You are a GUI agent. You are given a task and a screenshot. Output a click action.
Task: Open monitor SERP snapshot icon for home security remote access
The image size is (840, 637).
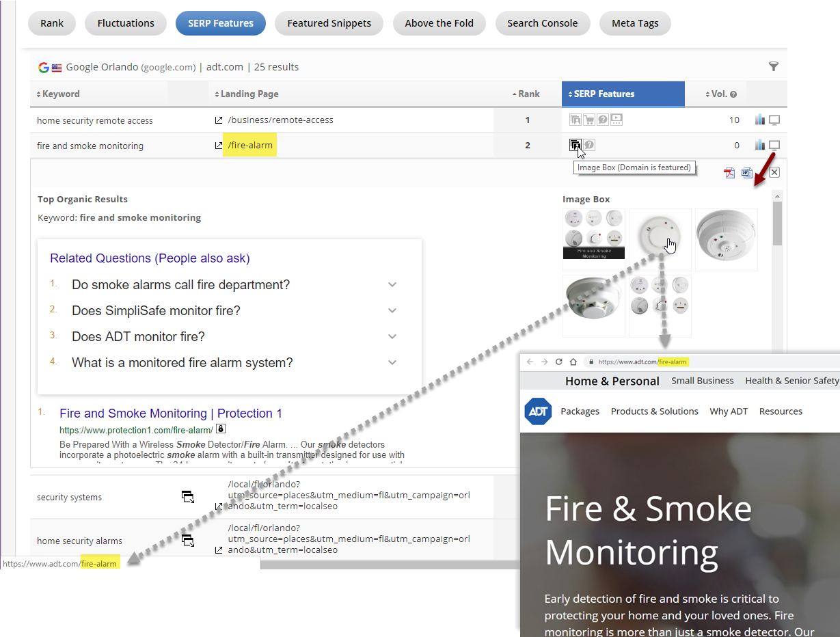click(774, 120)
